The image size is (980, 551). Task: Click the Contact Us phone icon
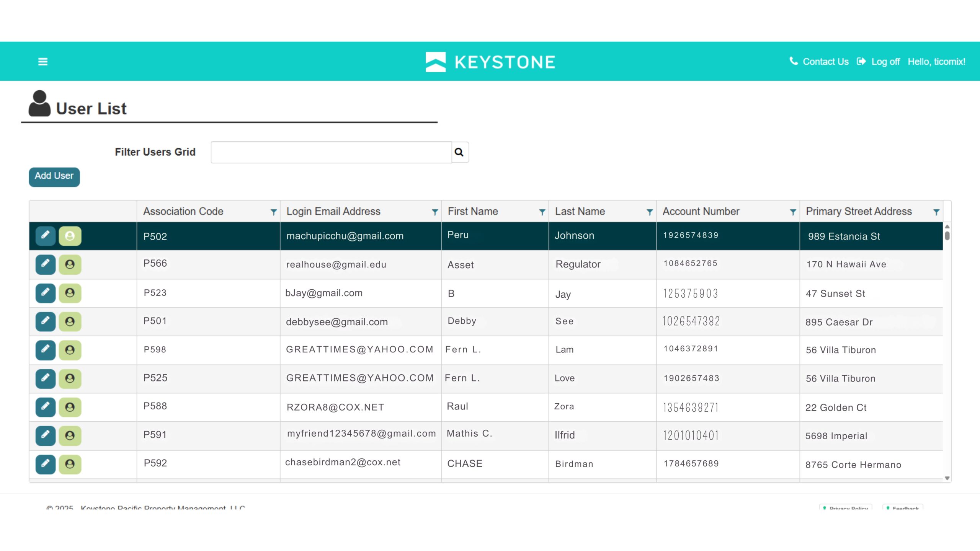[794, 61]
